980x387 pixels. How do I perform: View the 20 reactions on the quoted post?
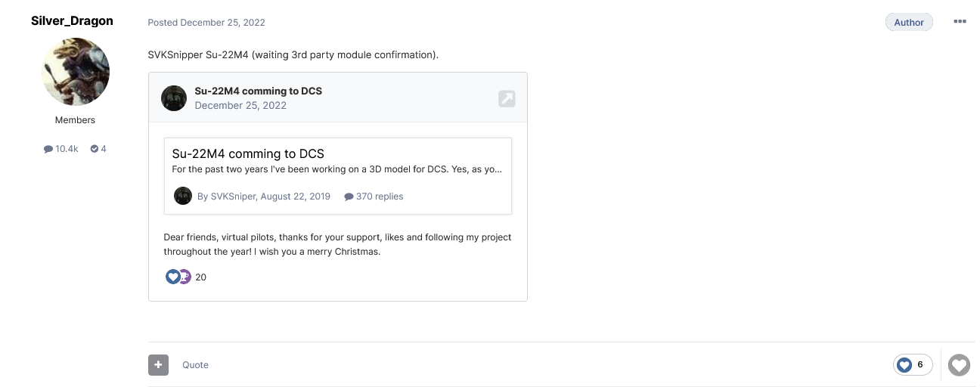click(186, 277)
